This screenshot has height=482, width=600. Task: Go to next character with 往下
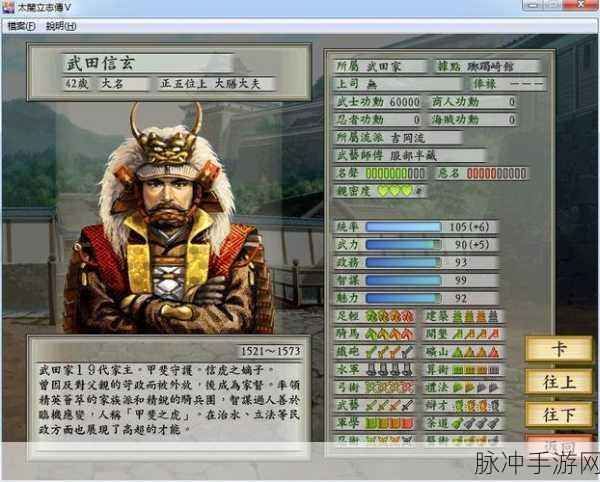[558, 415]
